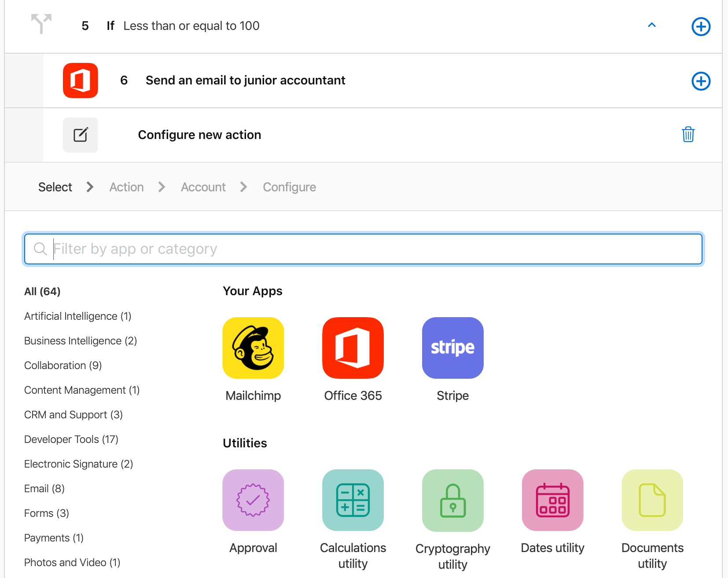Go to the Action breadcrumb step
Viewport: 728px width, 578px height.
click(126, 187)
